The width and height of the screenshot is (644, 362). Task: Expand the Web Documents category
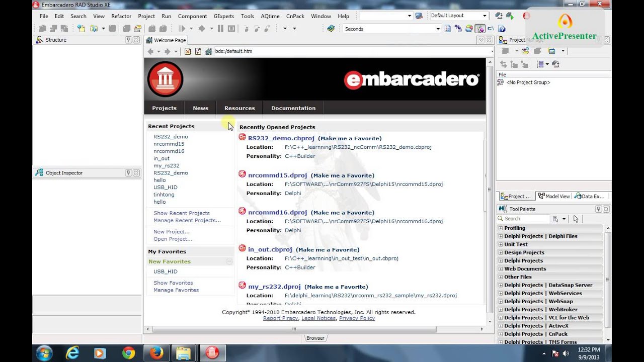[501, 269]
